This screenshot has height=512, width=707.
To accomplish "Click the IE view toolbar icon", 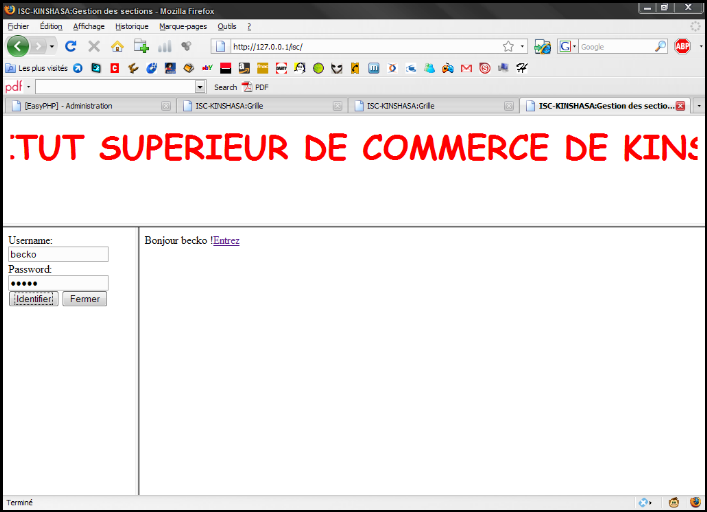I will [x=542, y=46].
